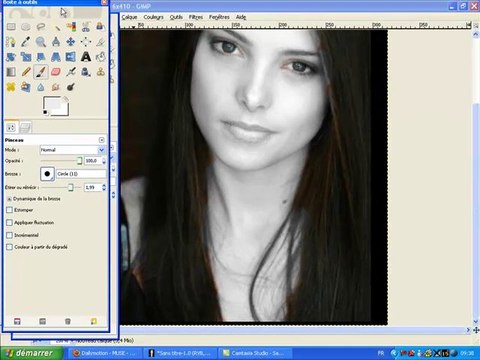This screenshot has width=480, height=360.
Task: Select the Scale tool
Action: (26, 57)
